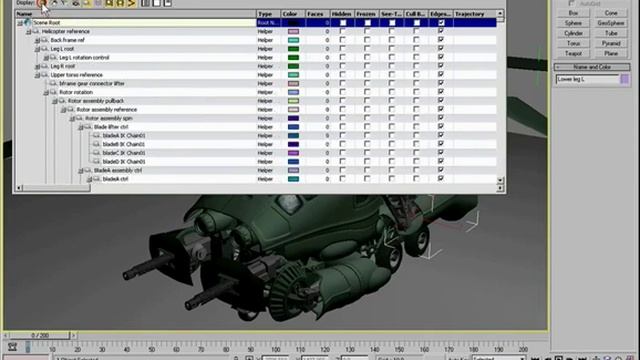The height and width of the screenshot is (360, 640).
Task: Sort by the Name column header
Action: point(136,14)
